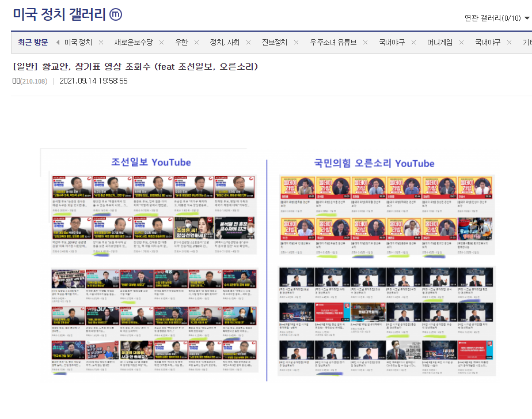Click the 최근 방문 label
The width and height of the screenshot is (532, 419).
pyautogui.click(x=33, y=43)
